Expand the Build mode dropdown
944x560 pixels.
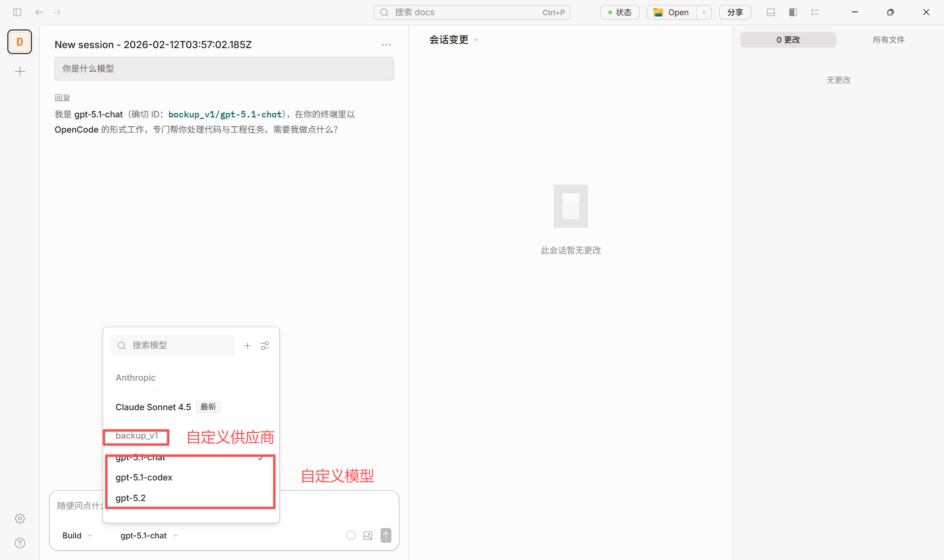(x=76, y=535)
